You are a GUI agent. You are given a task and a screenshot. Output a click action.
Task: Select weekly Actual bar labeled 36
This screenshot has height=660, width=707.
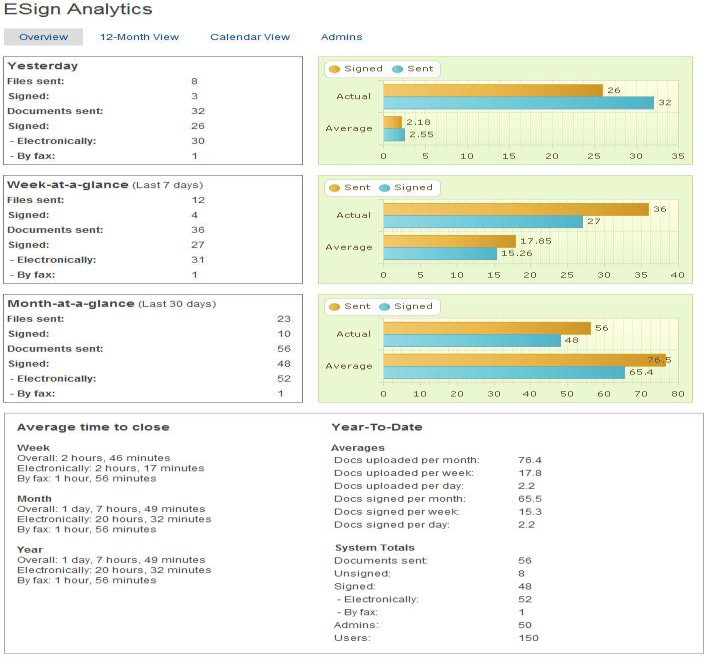516,209
